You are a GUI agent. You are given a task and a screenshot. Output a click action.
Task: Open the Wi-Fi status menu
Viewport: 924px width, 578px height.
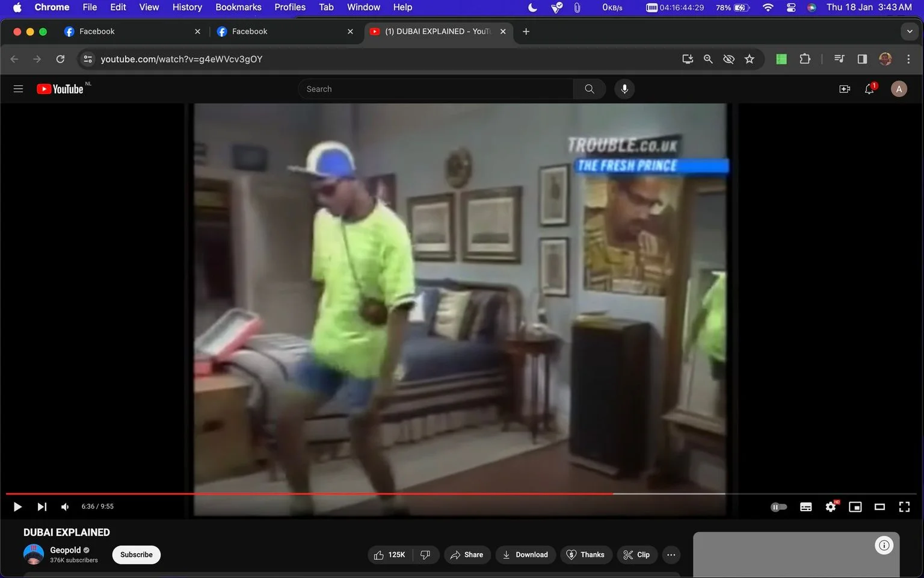(x=768, y=7)
